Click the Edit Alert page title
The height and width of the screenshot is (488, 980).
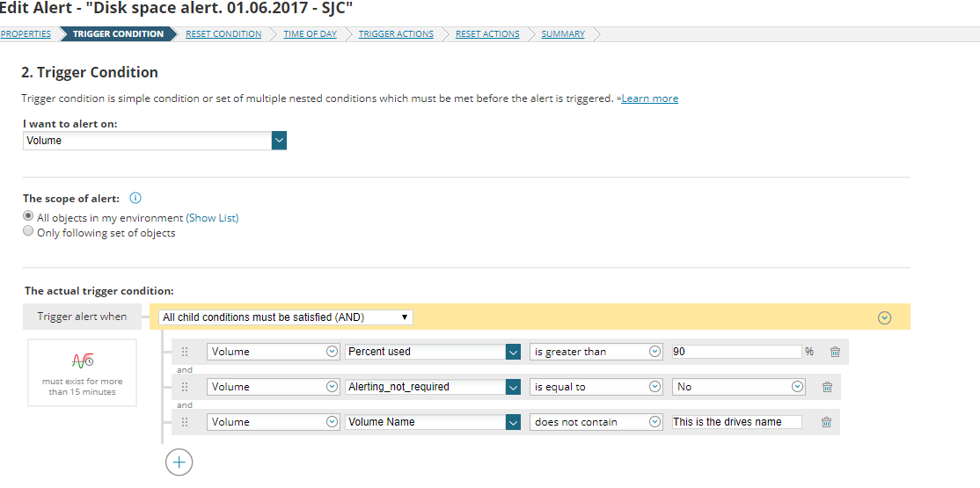pyautogui.click(x=176, y=9)
